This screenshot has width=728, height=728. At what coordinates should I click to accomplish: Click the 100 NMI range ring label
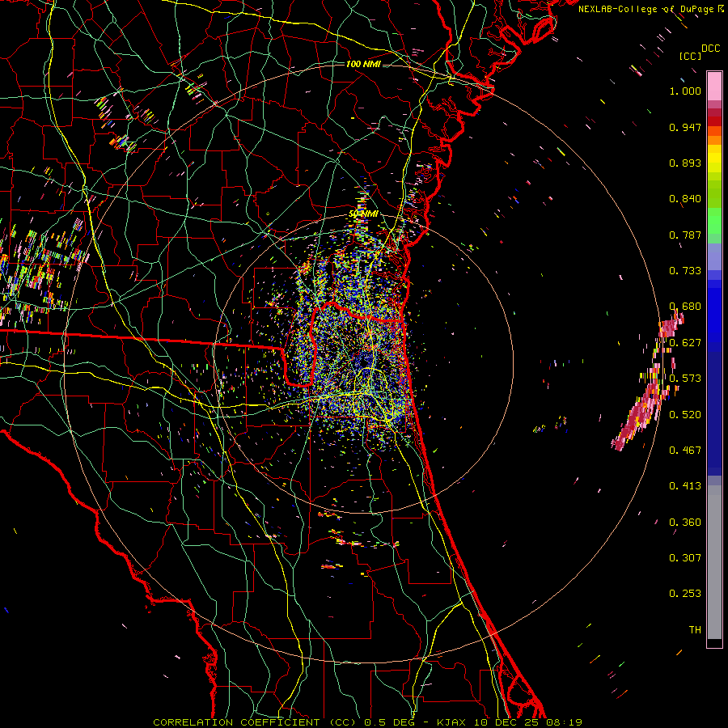pos(363,64)
